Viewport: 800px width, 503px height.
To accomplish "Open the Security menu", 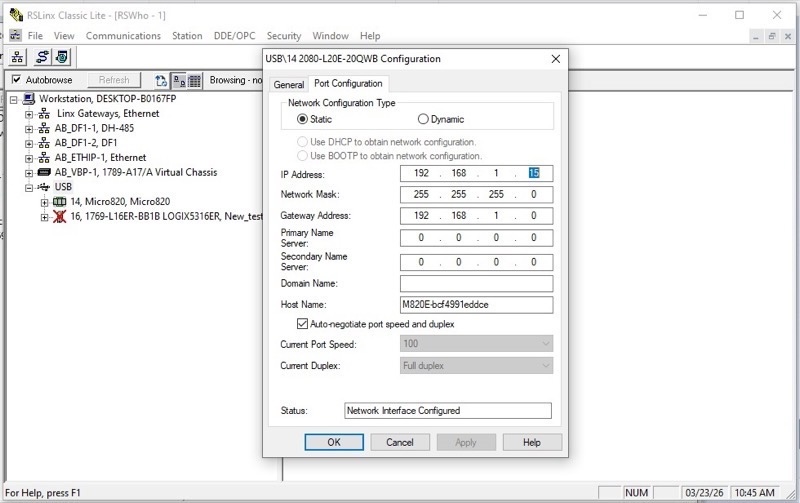I will (x=284, y=36).
